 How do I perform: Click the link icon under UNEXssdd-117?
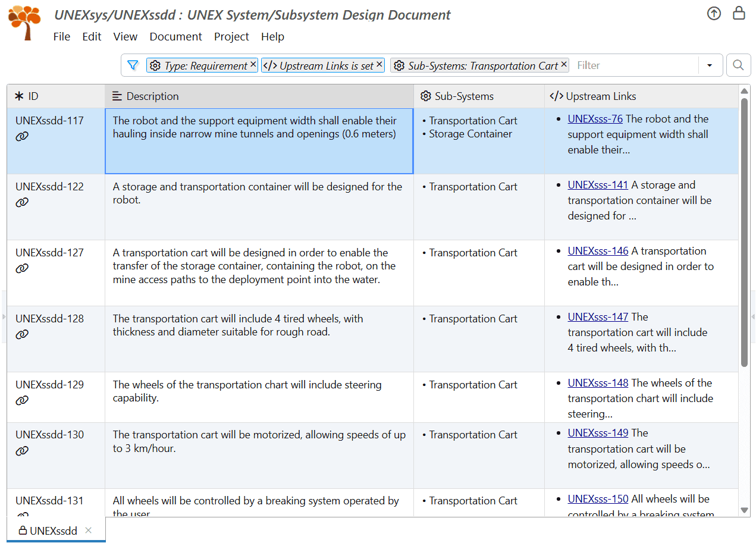coord(22,136)
